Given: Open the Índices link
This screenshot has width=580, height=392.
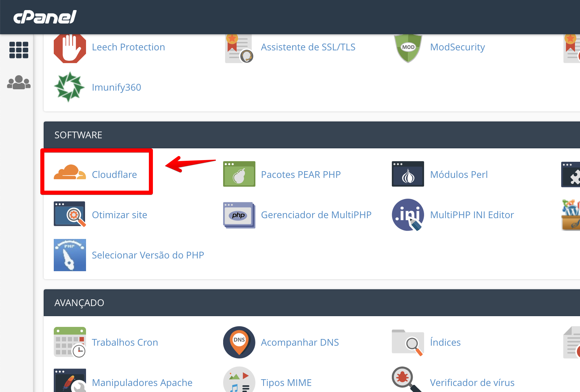Looking at the screenshot, I should pos(445,342).
